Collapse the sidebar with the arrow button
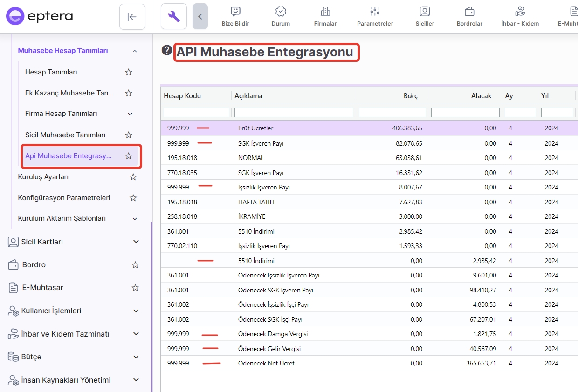 click(x=132, y=17)
